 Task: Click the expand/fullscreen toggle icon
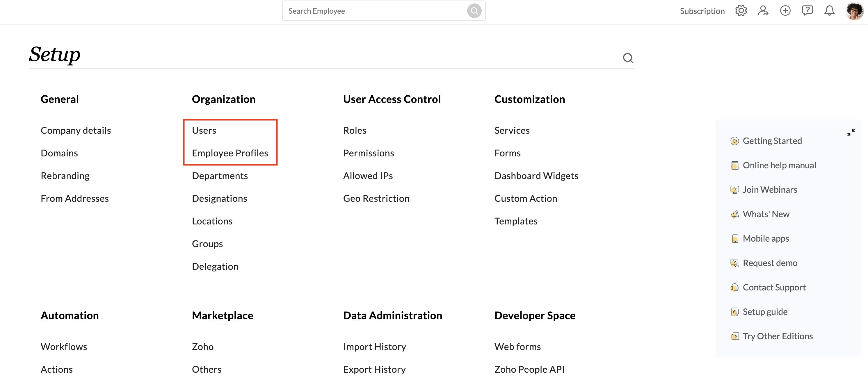coord(851,132)
